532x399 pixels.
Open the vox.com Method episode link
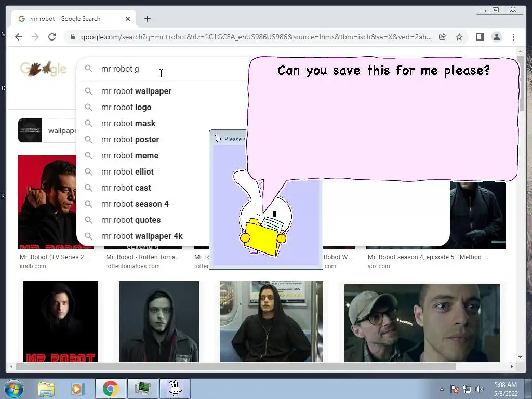point(428,257)
